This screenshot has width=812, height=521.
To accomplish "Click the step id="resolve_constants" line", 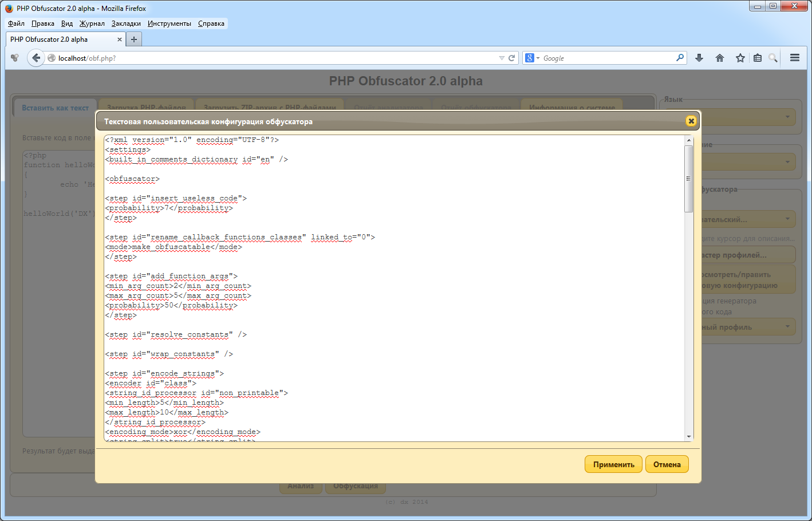I will 176,334.
